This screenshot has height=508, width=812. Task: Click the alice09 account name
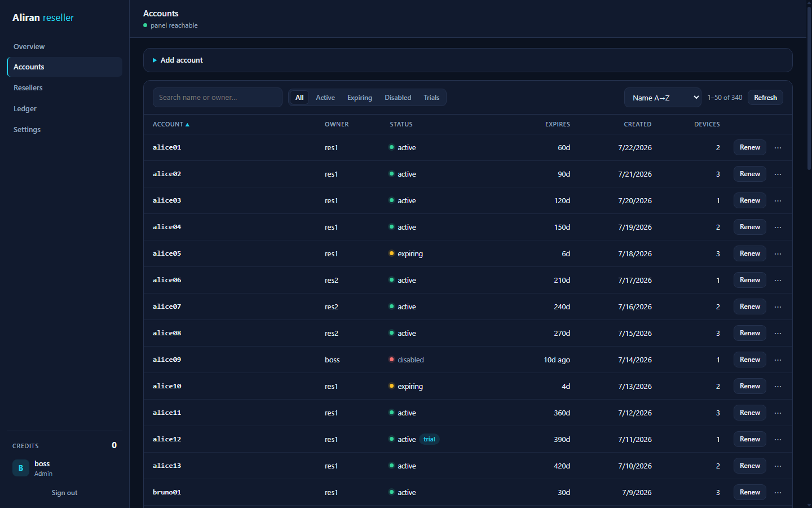tap(167, 360)
